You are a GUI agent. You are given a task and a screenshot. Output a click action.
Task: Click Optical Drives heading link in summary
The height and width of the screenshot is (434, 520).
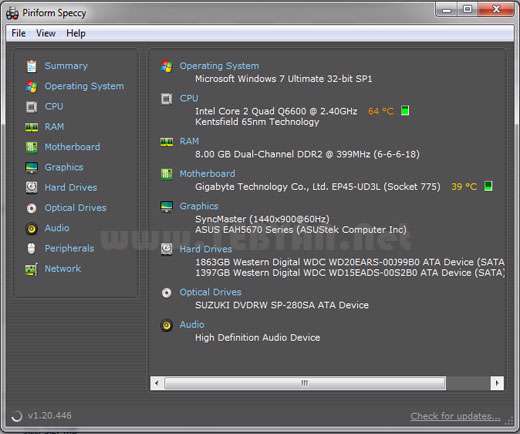coord(210,292)
